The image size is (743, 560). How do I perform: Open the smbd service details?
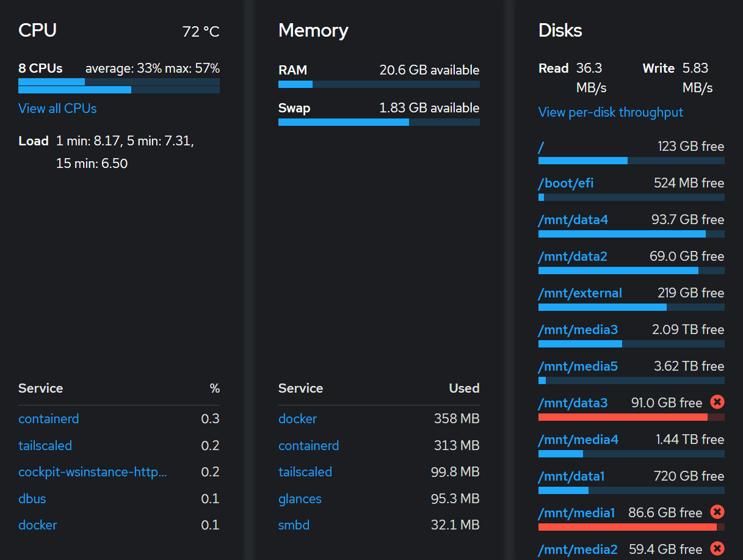(294, 525)
